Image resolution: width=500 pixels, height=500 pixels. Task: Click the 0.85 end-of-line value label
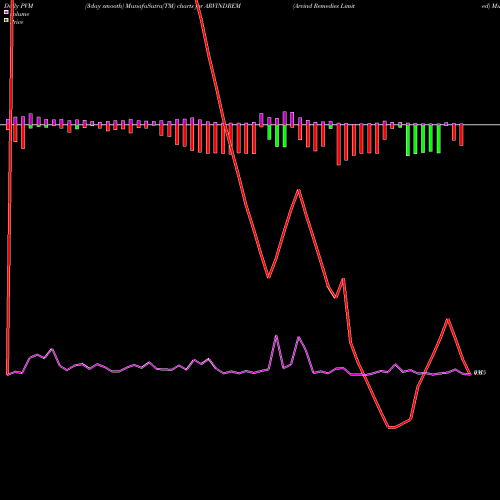pyautogui.click(x=480, y=373)
